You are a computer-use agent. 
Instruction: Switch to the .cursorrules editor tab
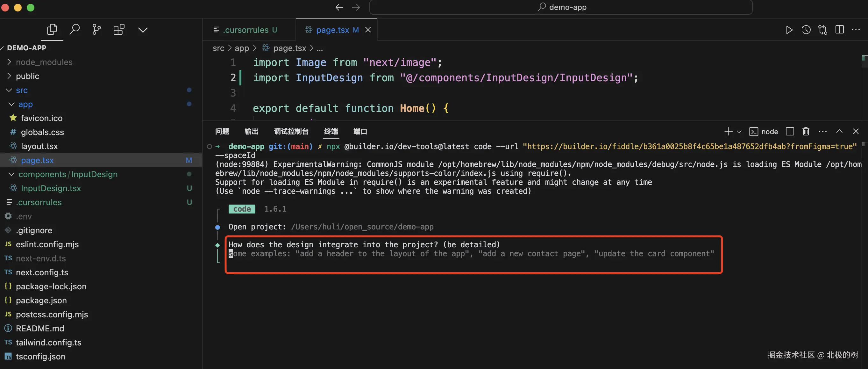click(245, 30)
